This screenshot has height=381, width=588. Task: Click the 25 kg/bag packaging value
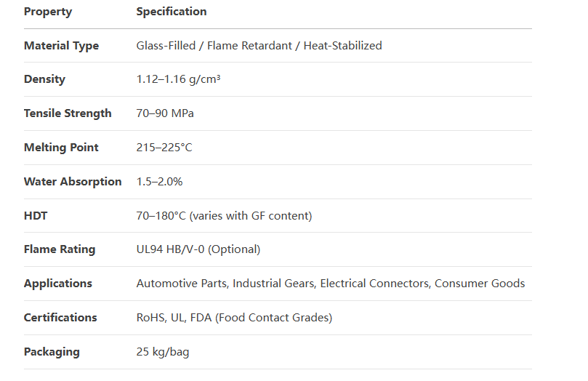163,352
